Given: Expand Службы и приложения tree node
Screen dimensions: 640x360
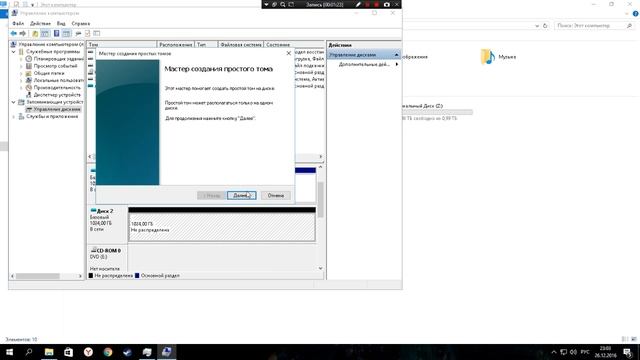Looking at the screenshot, I should (x=13, y=117).
